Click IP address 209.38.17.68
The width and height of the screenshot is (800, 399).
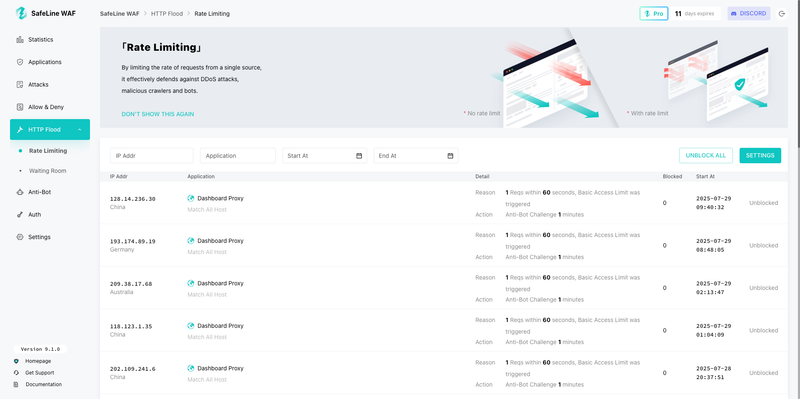point(131,284)
